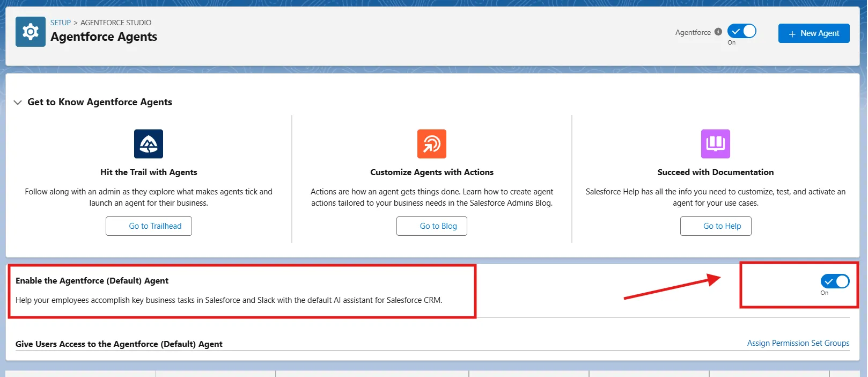Click the Hit the Trail with Agents heading

tap(149, 172)
